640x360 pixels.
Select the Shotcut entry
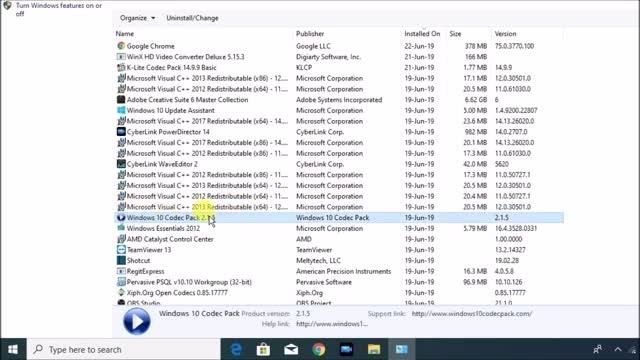[138, 260]
